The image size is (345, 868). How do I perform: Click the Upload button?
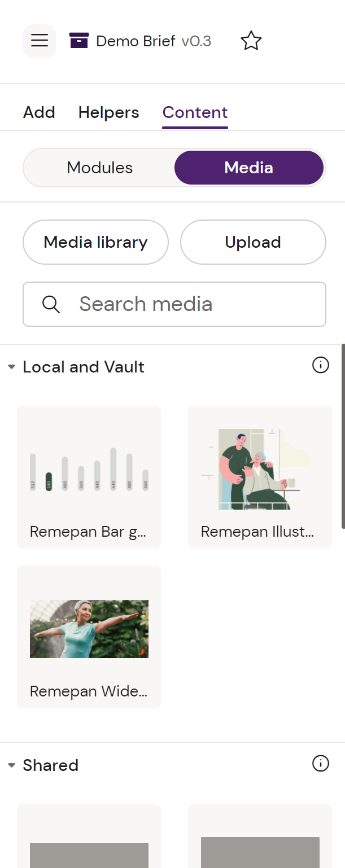click(253, 242)
